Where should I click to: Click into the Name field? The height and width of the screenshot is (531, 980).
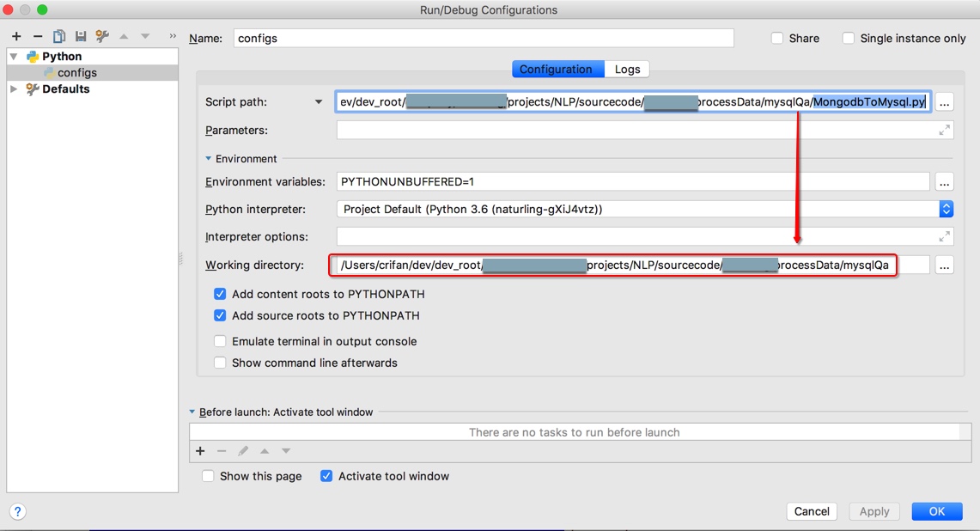coord(484,38)
